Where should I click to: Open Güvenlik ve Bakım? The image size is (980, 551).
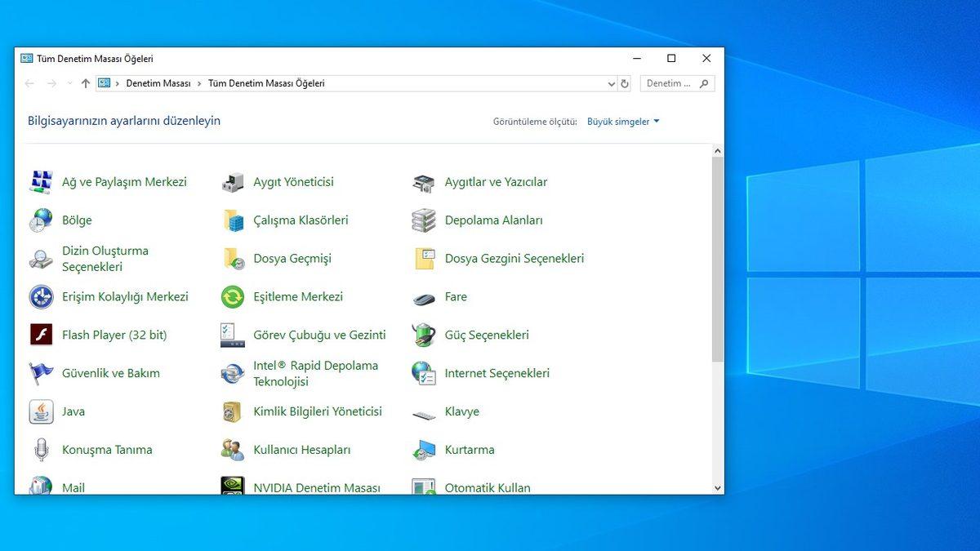110,373
